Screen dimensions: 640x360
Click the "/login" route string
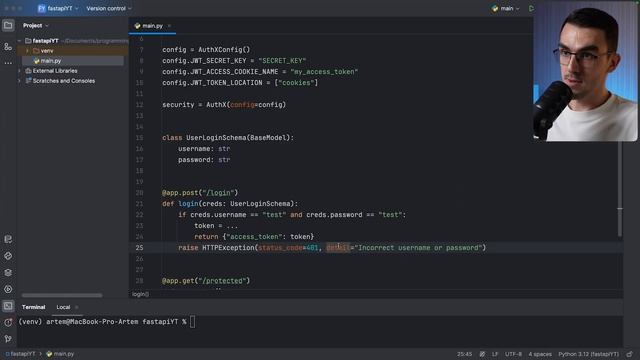click(220, 193)
